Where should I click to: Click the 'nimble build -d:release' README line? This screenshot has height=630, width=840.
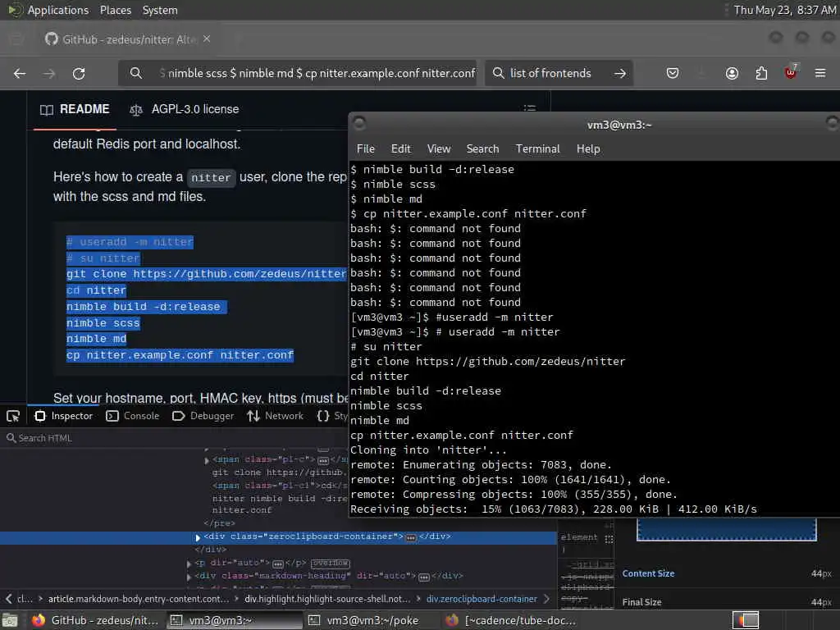coord(143,307)
